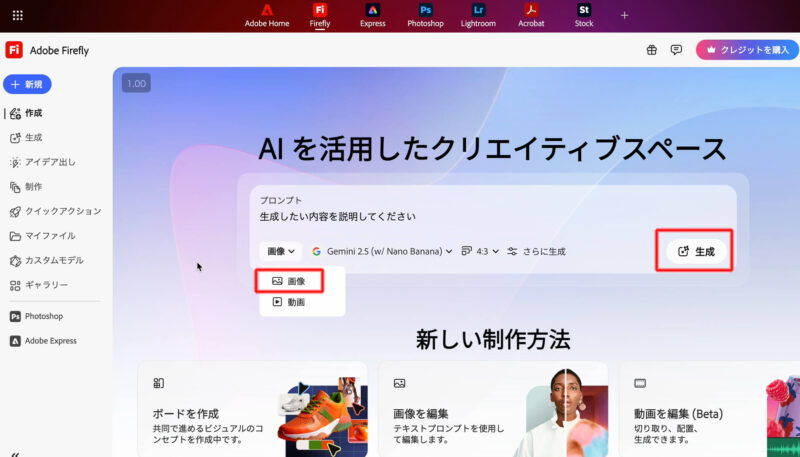
Task: Click the クレジットを購入 button
Action: (747, 50)
